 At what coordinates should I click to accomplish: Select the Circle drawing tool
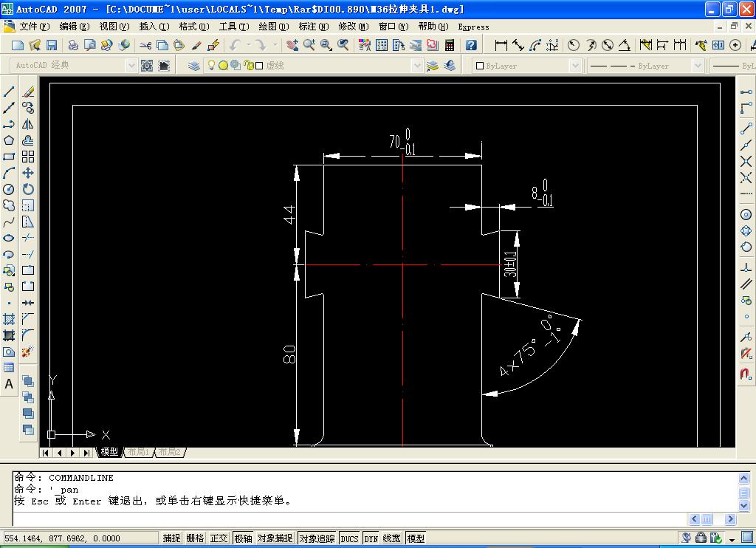tap(9, 189)
